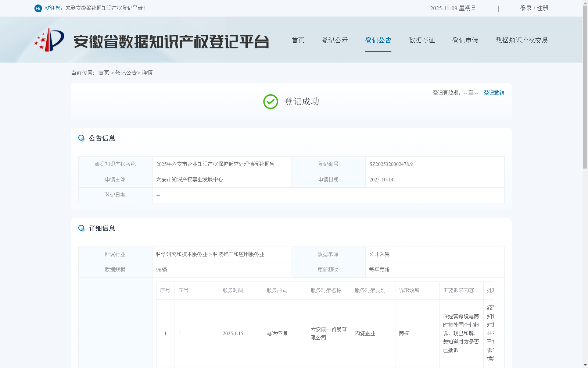The width and height of the screenshot is (588, 368).
Task: Click the 诉求领域 column header
Action: (x=409, y=290)
